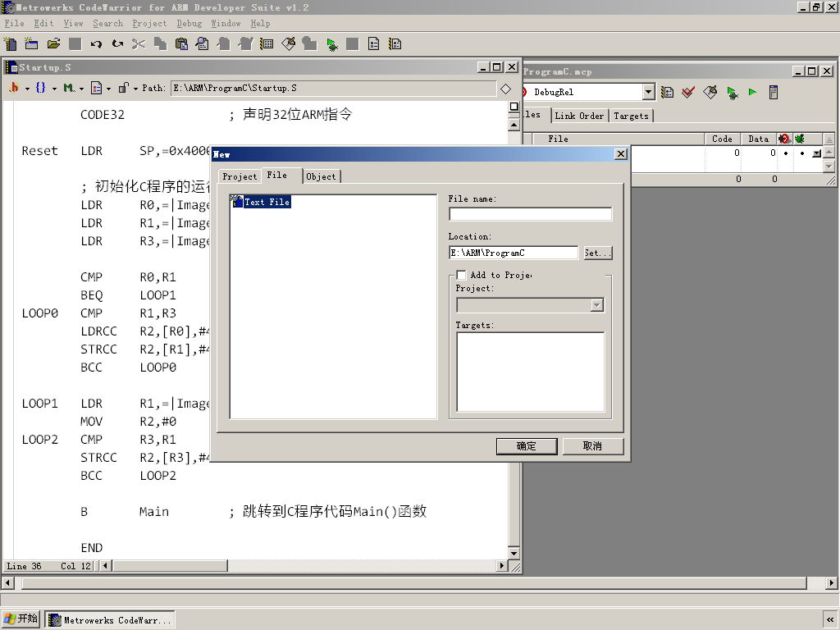Click the target settings icon in ProgramC.mcp window

click(x=668, y=92)
